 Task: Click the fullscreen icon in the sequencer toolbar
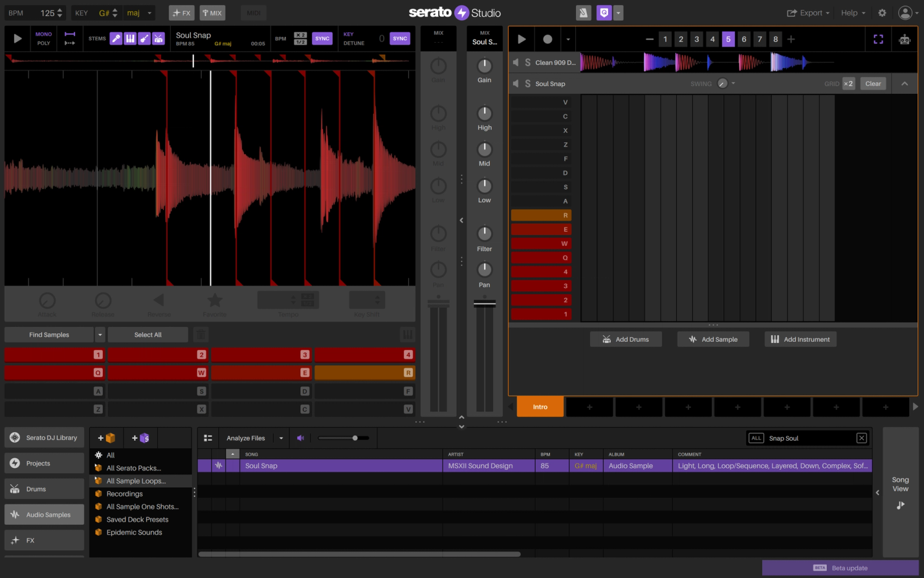[878, 39]
